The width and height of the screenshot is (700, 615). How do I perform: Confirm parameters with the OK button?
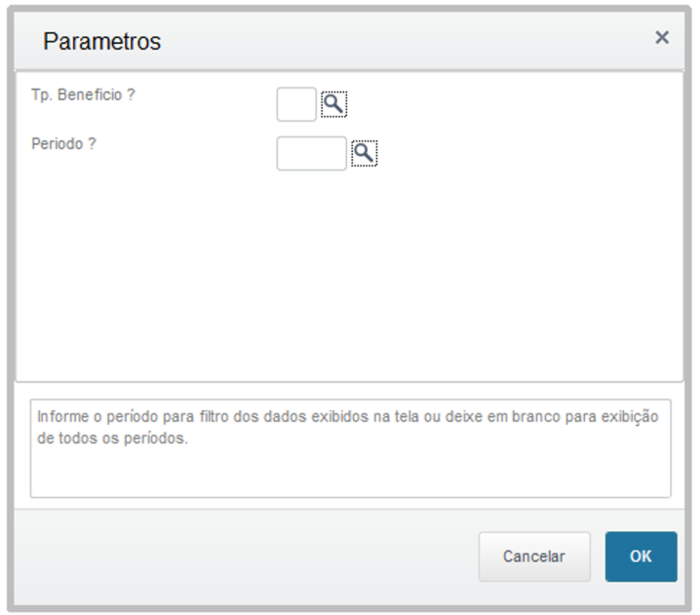click(x=641, y=557)
